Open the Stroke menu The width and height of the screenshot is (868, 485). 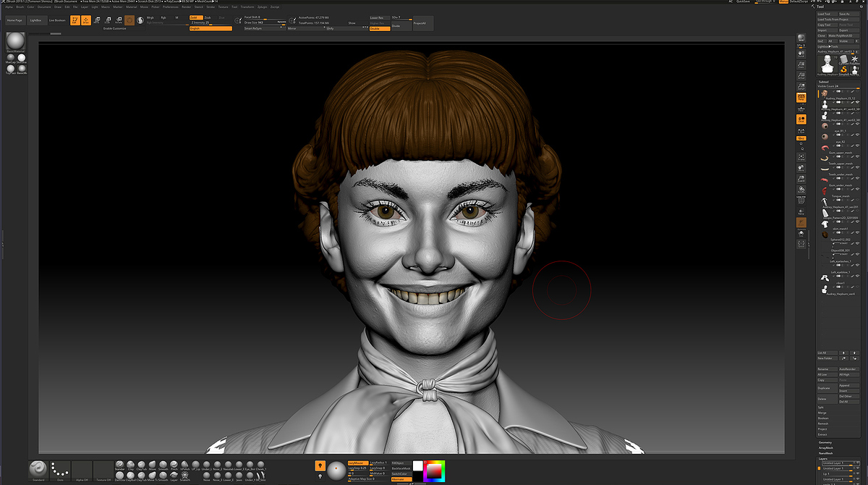[211, 7]
